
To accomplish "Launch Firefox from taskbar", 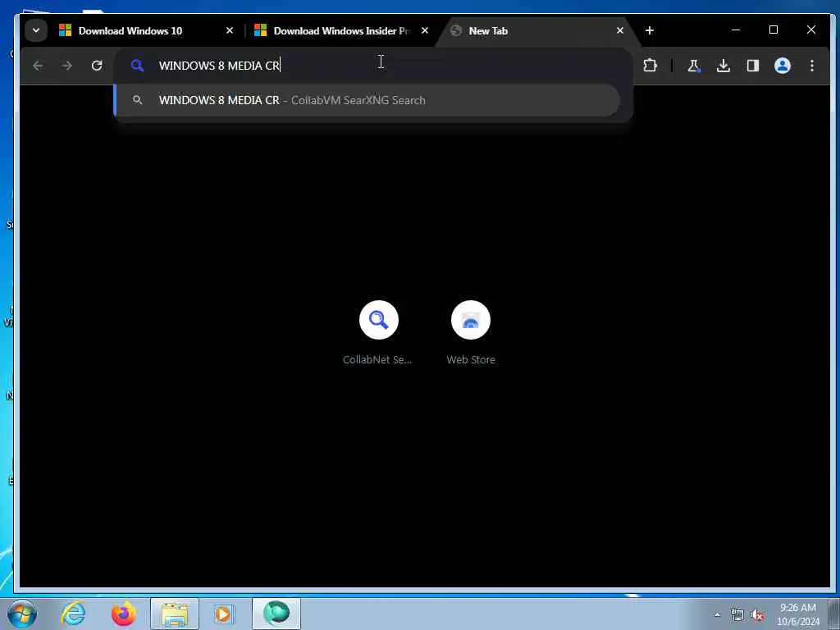I will pyautogui.click(x=123, y=614).
